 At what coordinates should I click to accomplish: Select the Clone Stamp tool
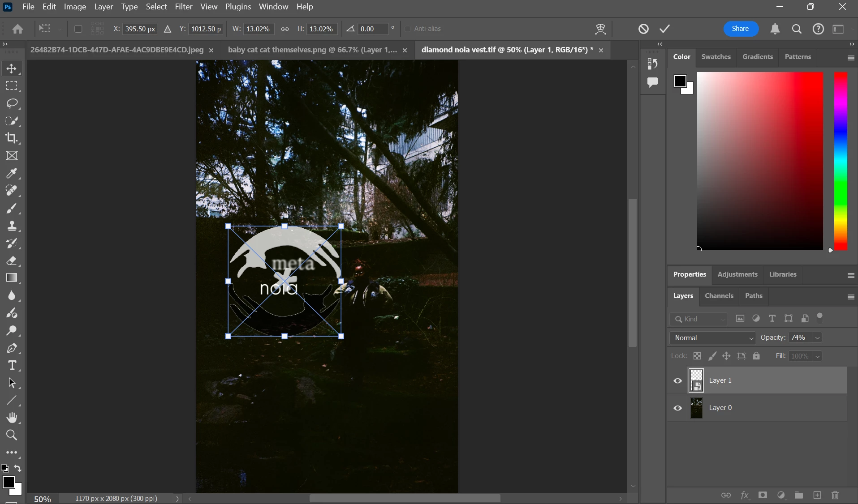point(12,226)
